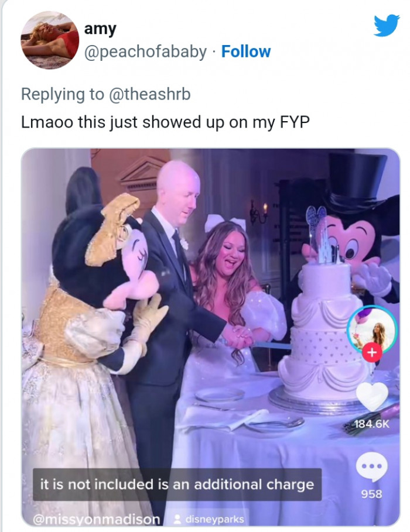410x532 pixels.
Task: Tap the red plus follow badge
Action: (373, 352)
